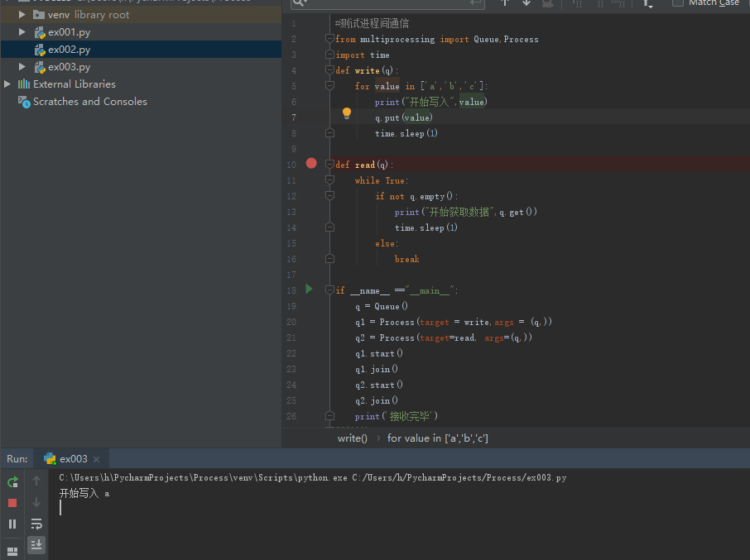Restore layout of Run panel
Image resolution: width=750 pixels, height=560 pixels.
[12, 552]
